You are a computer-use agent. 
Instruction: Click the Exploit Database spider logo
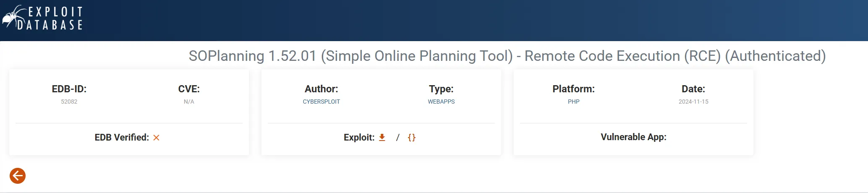coord(42,18)
